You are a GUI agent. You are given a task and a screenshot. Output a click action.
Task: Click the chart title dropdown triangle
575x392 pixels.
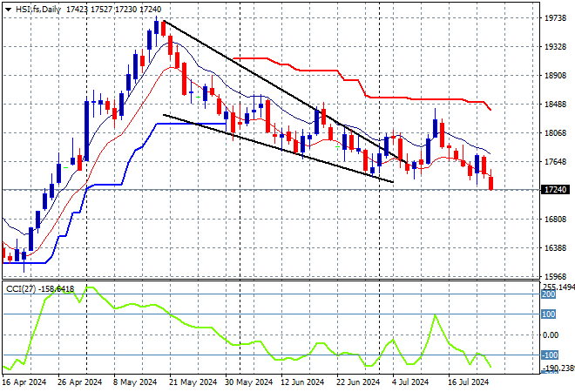9,10
